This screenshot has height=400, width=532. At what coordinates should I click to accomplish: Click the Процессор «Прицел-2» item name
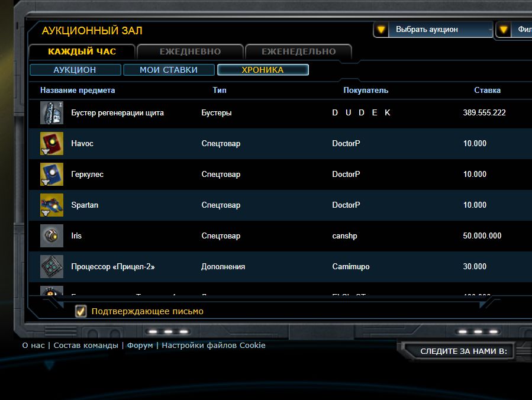point(113,267)
